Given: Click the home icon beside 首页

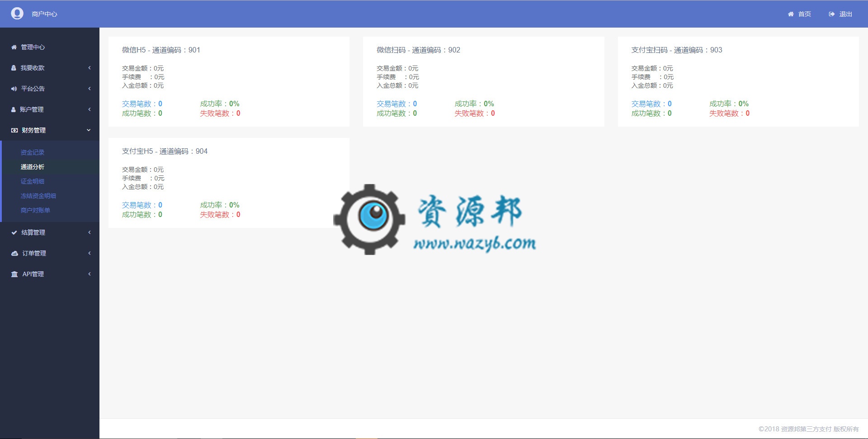Looking at the screenshot, I should click(791, 14).
